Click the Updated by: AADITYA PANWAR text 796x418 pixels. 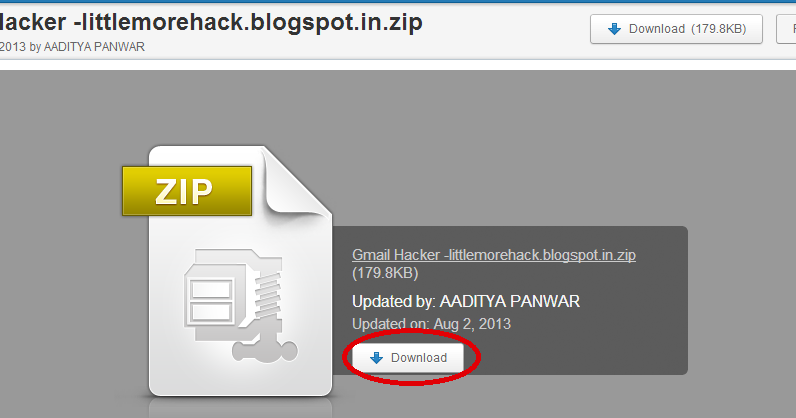(x=466, y=302)
